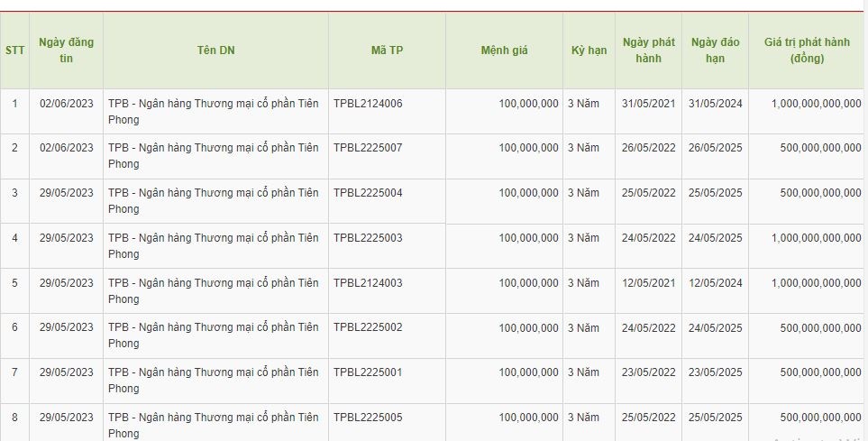Click the 100,000,000 par value in row 8

pyautogui.click(x=529, y=418)
